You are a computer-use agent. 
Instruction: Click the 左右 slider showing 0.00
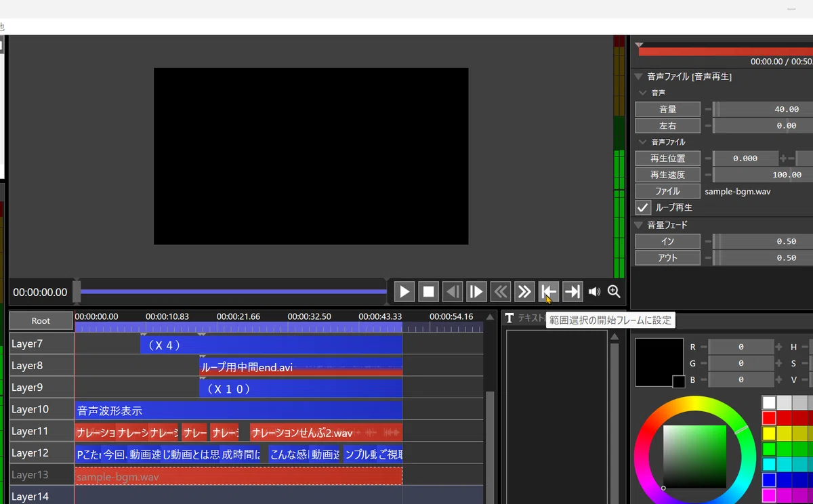click(x=762, y=125)
